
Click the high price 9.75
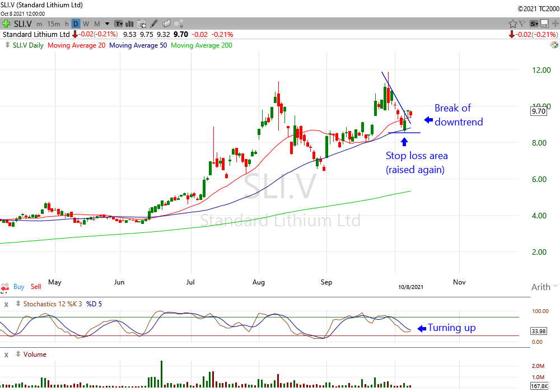click(146, 34)
